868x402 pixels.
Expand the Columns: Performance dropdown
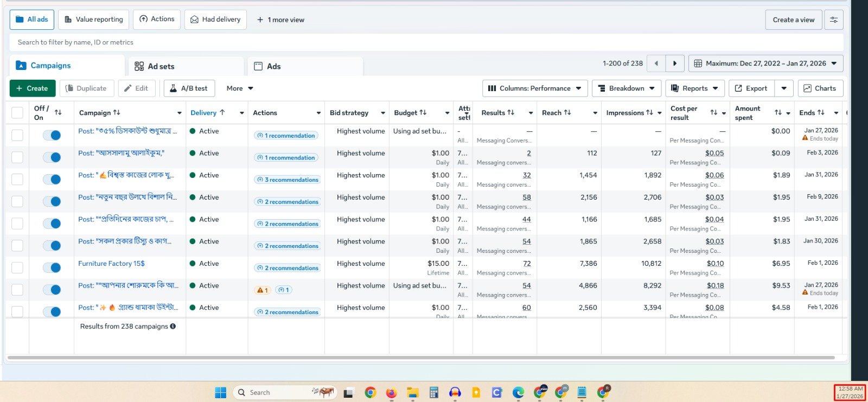pos(534,88)
